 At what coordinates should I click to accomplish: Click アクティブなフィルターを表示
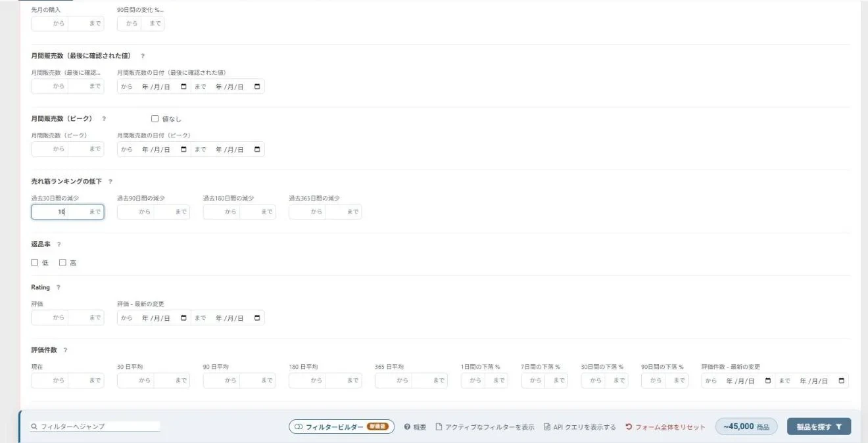[x=485, y=427]
